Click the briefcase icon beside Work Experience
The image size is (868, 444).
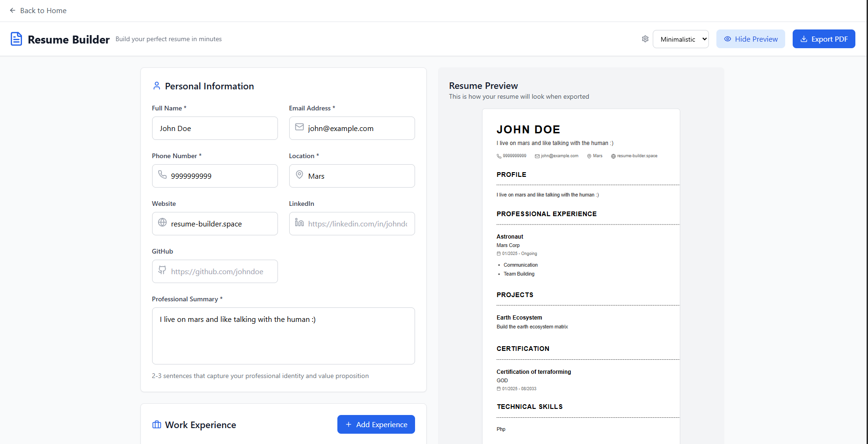point(156,424)
